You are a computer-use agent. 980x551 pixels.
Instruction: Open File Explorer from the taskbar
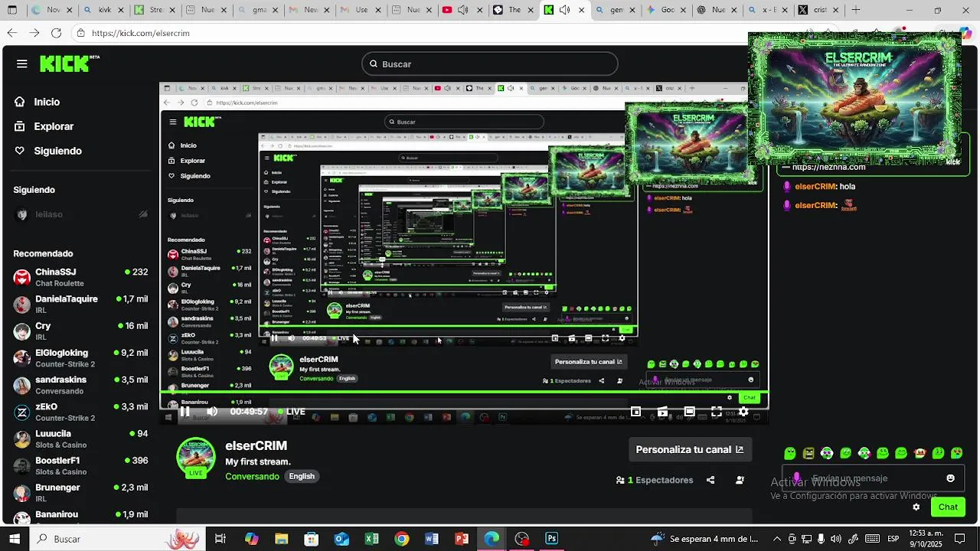tap(281, 539)
